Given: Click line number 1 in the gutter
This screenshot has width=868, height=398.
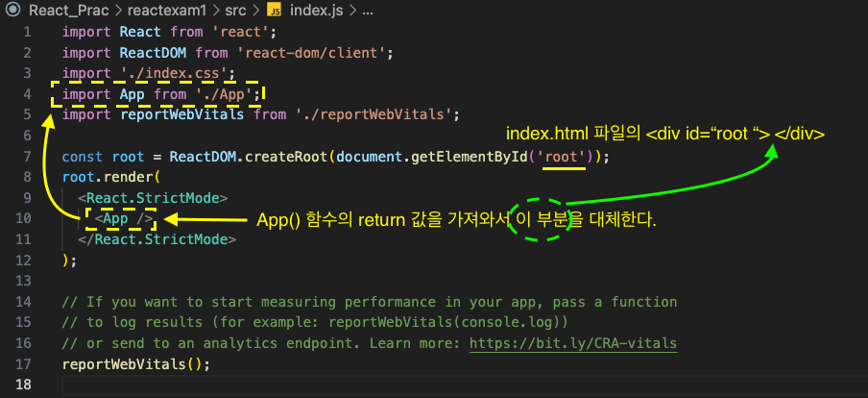Looking at the screenshot, I should coord(27,32).
